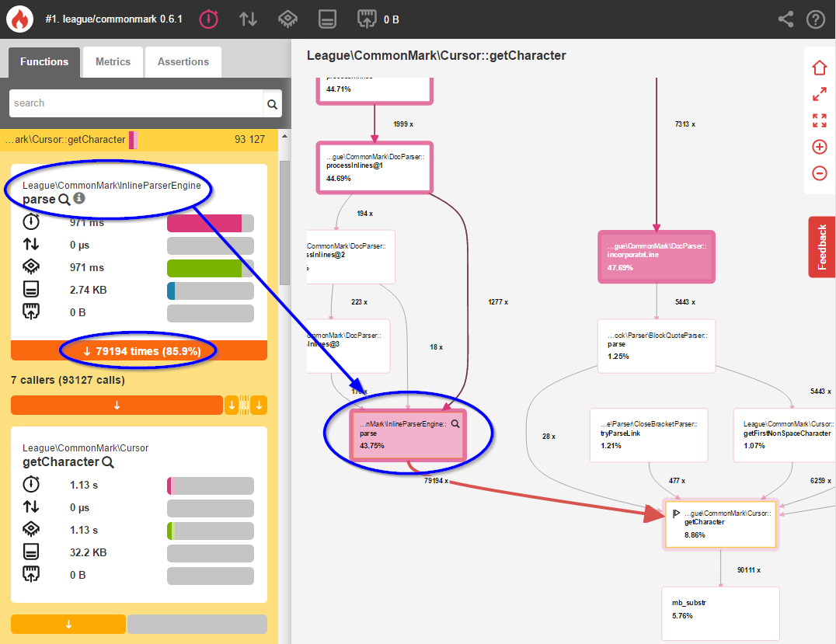Open the share profile icon
Screen dimensions: 836x644
coord(785,19)
